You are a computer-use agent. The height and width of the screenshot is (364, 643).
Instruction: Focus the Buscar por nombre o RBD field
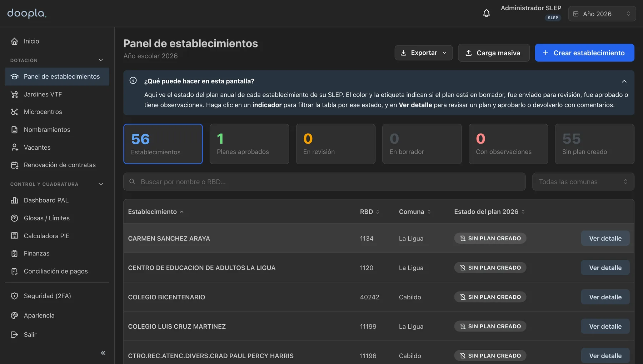tap(324, 182)
